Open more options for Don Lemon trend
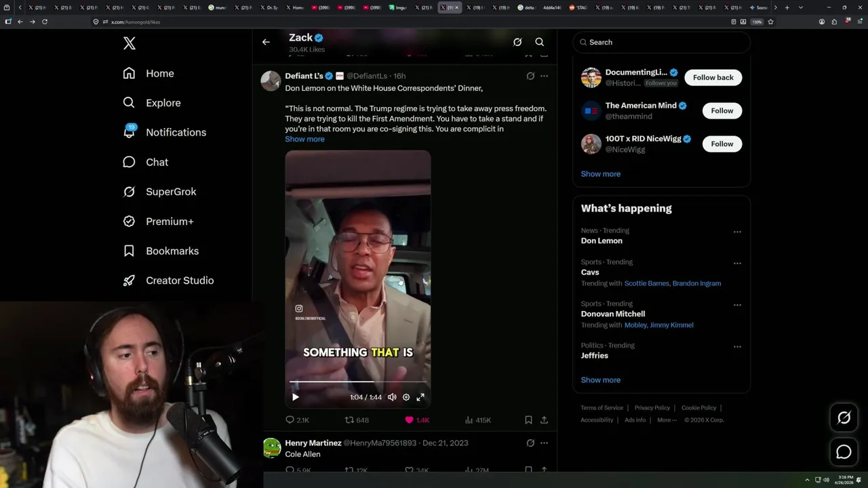Image resolution: width=868 pixels, height=488 pixels. pos(737,232)
